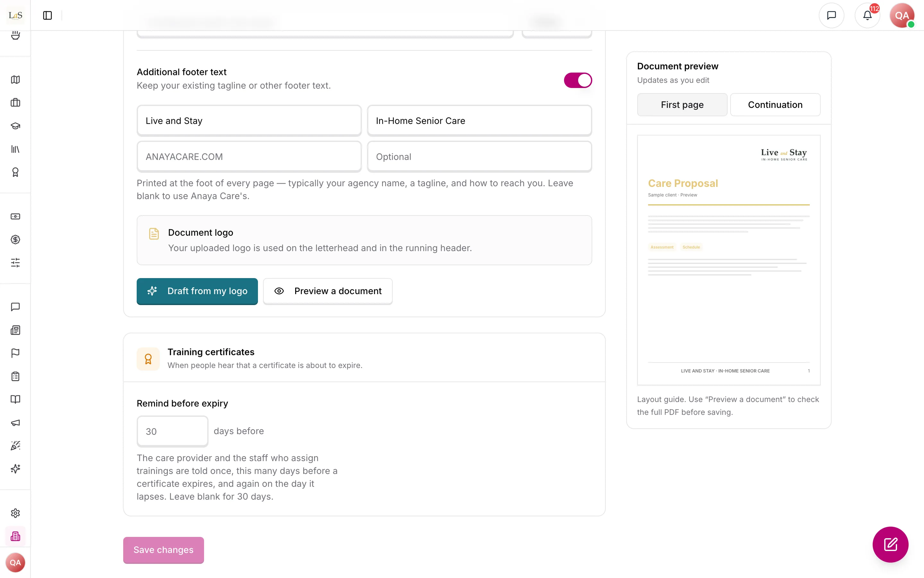
Task: Open the open book icon in sidebar
Action: click(x=15, y=399)
